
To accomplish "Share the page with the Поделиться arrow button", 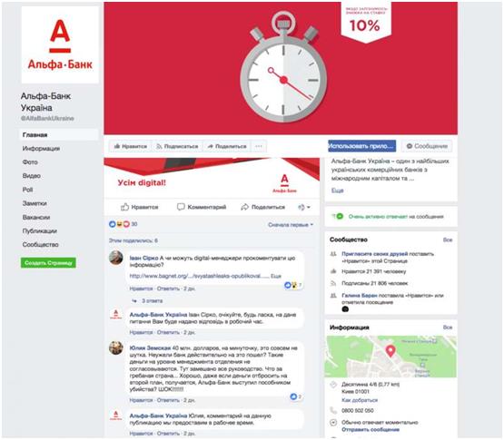I will pyautogui.click(x=227, y=146).
